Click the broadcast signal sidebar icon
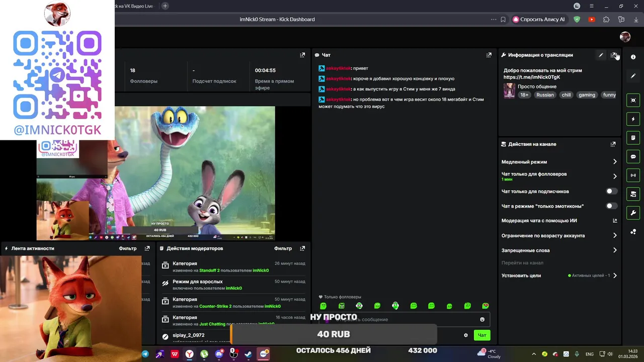The width and height of the screenshot is (644, 362). click(633, 175)
